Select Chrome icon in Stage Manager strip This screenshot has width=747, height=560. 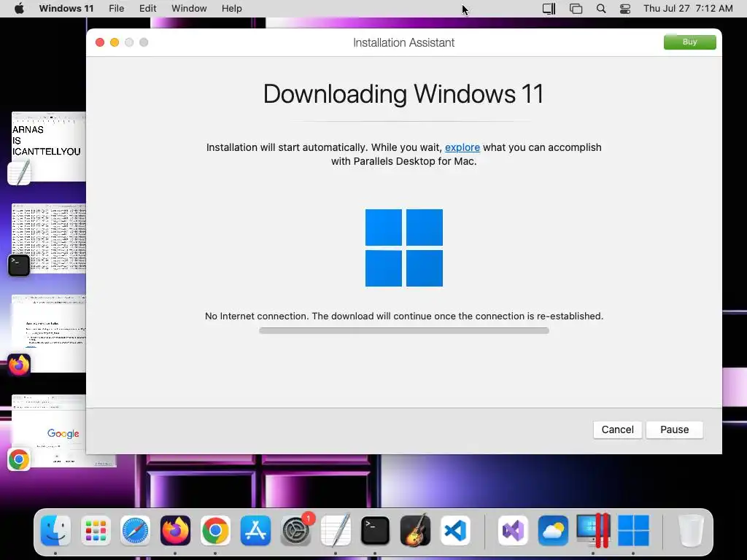pos(19,459)
